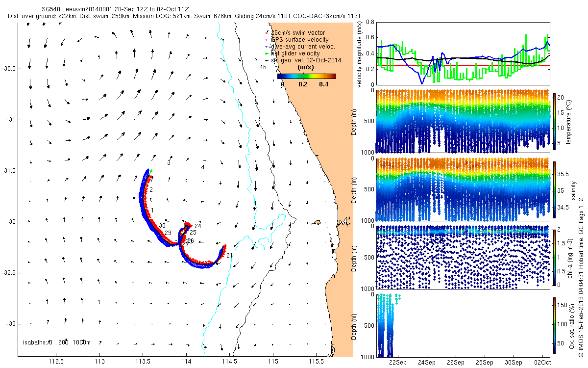The image size is (588, 368).
Task: Click longitude tick label 115.5
Action: point(317,362)
